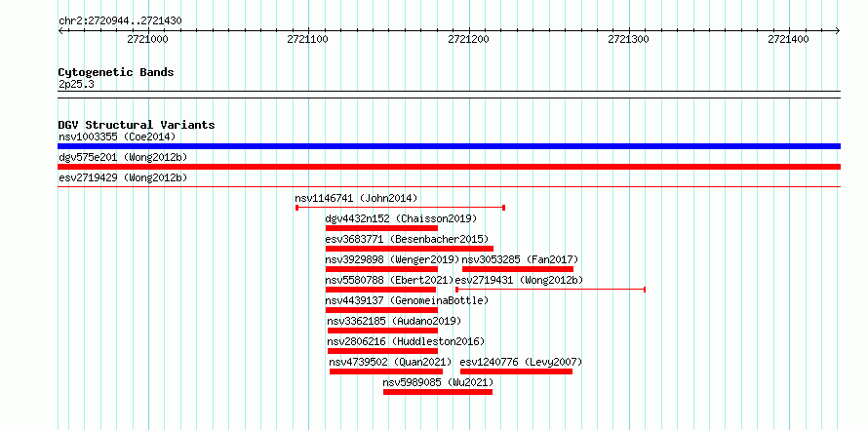This screenshot has width=868, height=430.
Task: Click the nsv1003355 (Coe2014) label
Action: pos(117,137)
